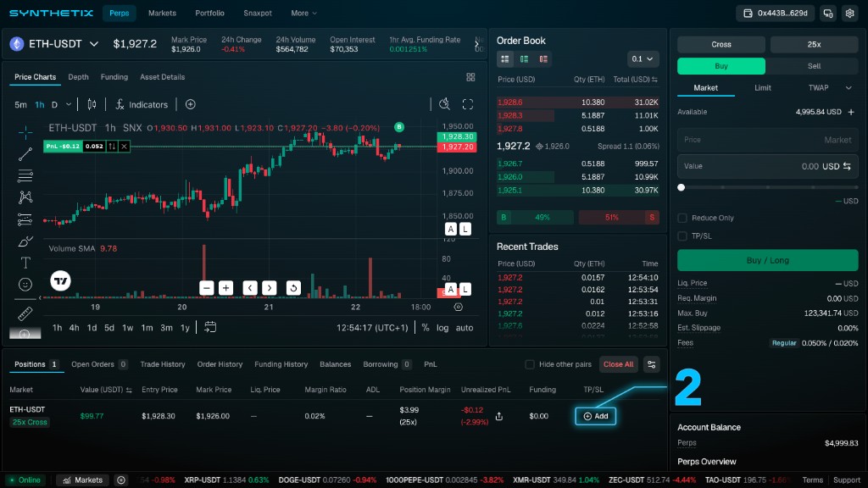Open the settings gear icon
Viewport: 868px width, 488px height.
tap(849, 14)
